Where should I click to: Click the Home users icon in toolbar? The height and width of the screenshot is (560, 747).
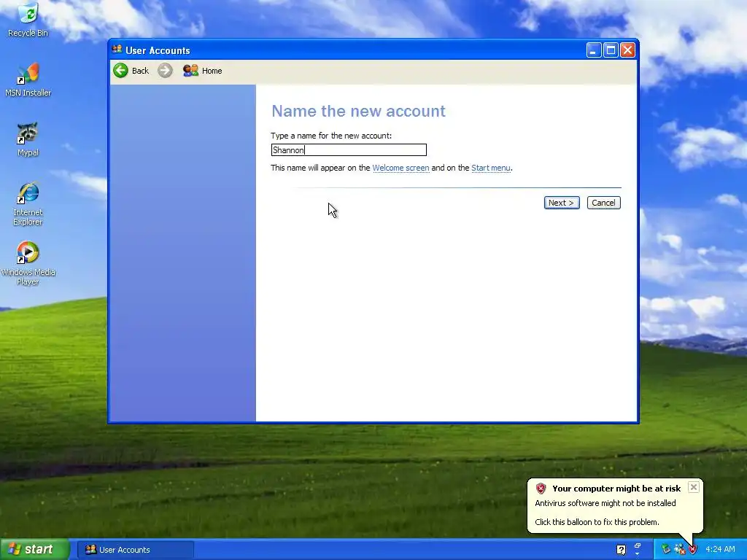[x=190, y=71]
